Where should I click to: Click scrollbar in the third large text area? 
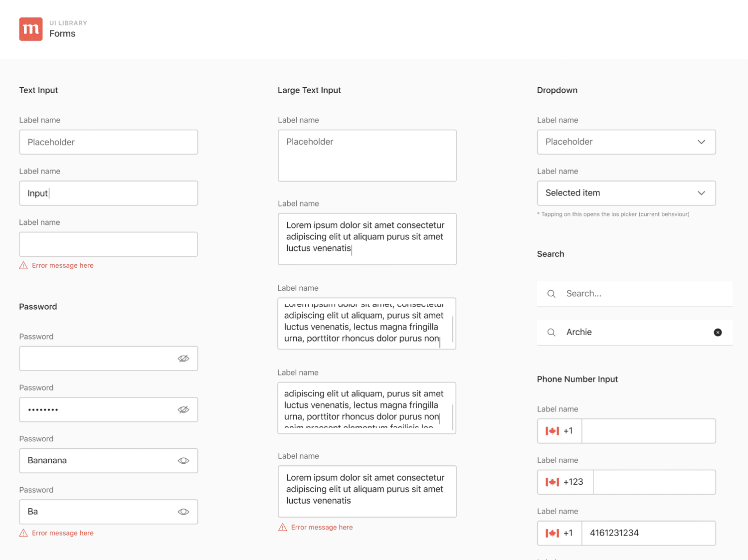tap(452, 329)
